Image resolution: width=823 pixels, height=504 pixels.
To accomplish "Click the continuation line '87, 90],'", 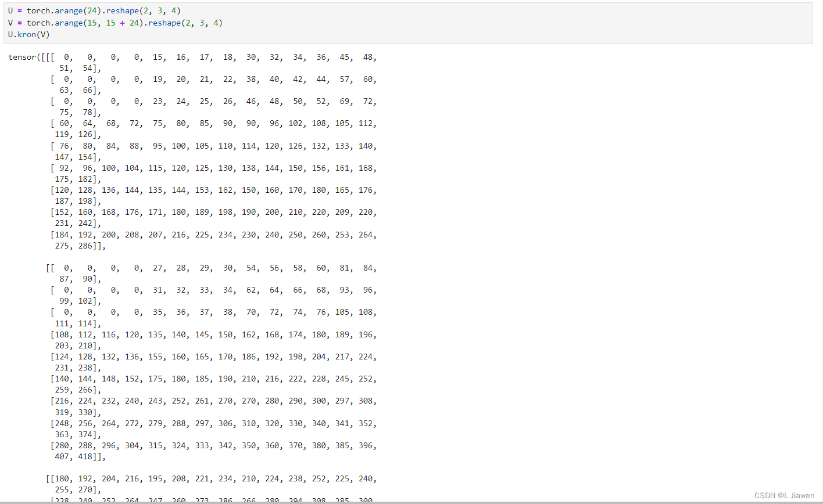I will point(80,279).
